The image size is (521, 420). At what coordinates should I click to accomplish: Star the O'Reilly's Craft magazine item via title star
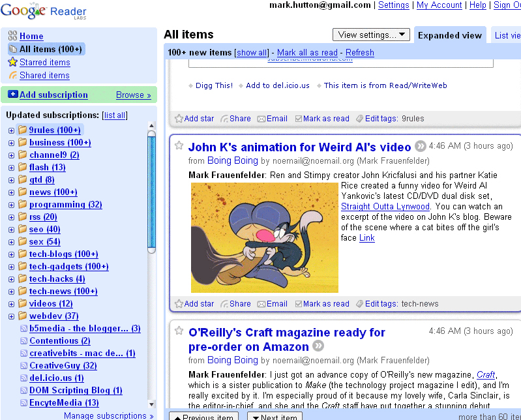(179, 331)
